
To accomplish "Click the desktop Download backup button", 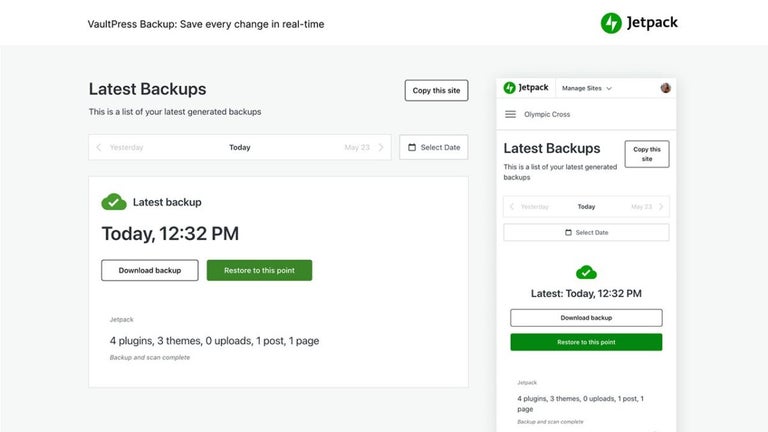I will [x=149, y=270].
